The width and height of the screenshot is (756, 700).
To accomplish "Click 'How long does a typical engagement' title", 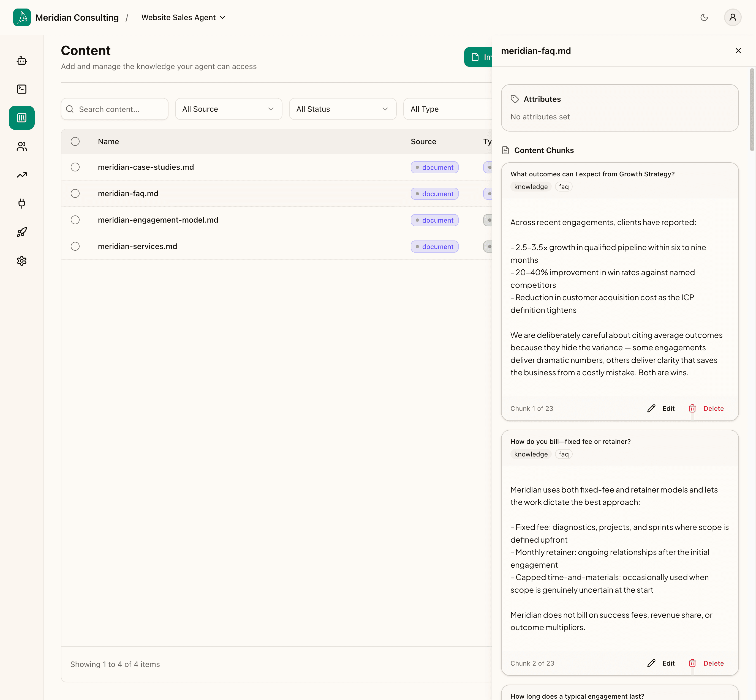I will tap(577, 696).
